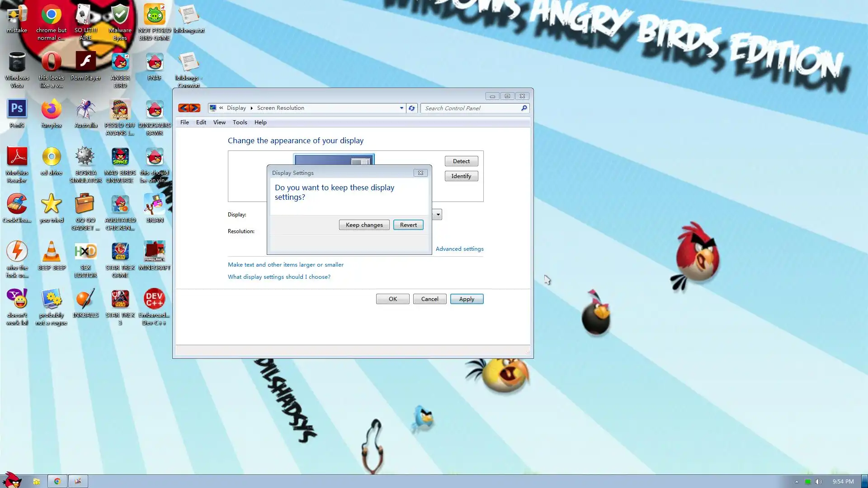Show hidden system tray icons
The height and width of the screenshot is (488, 868).
pyautogui.click(x=797, y=482)
